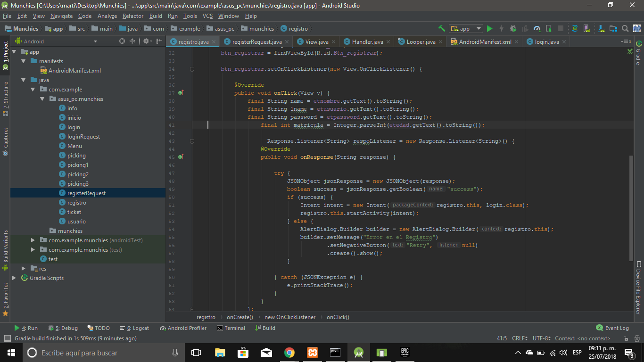
Task: Click the onCreate() breadcrumb
Action: coord(240,317)
